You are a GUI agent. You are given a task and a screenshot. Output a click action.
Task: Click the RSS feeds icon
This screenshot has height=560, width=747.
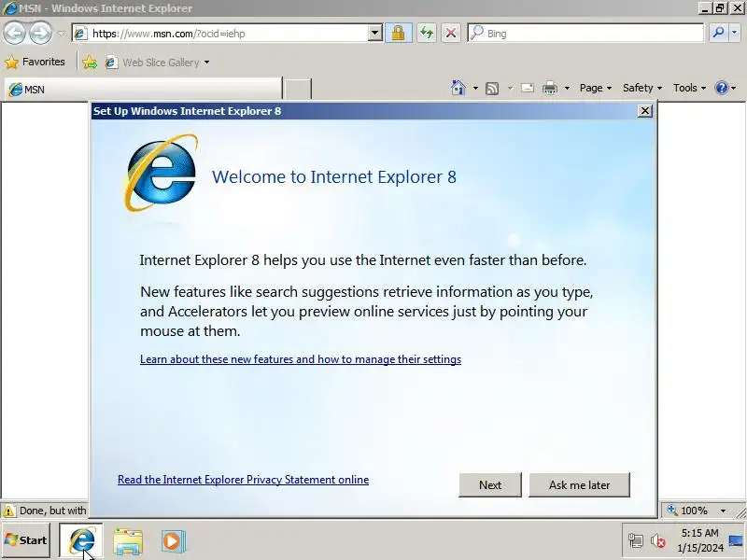coord(492,88)
